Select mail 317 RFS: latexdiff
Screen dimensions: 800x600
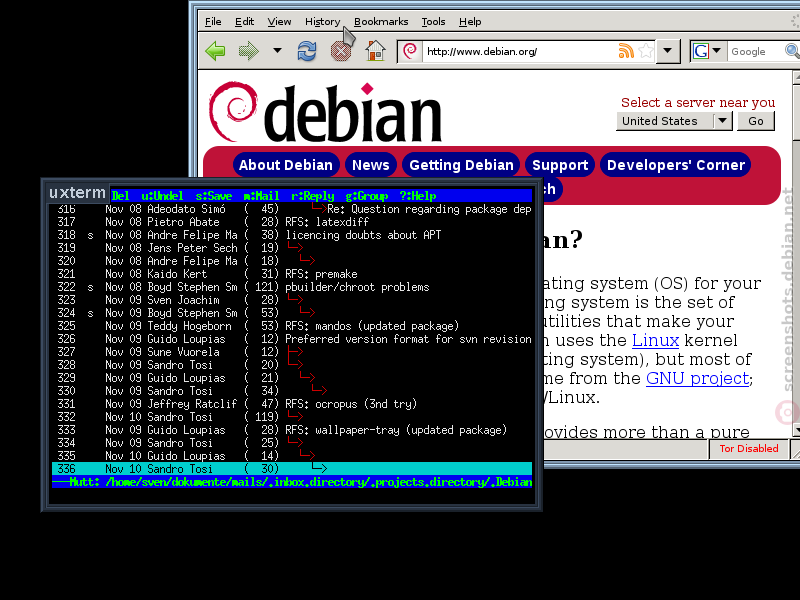(x=292, y=222)
